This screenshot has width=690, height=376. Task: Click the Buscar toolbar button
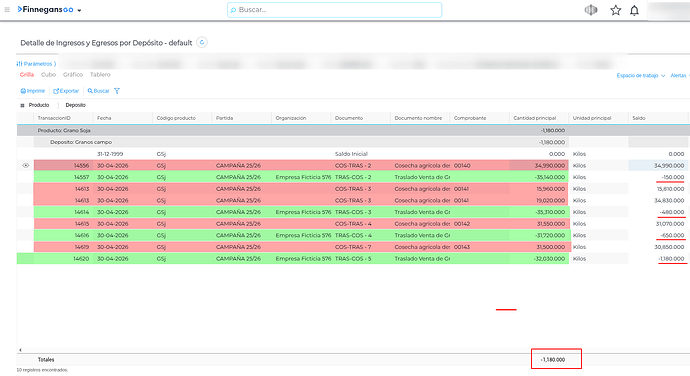point(98,91)
